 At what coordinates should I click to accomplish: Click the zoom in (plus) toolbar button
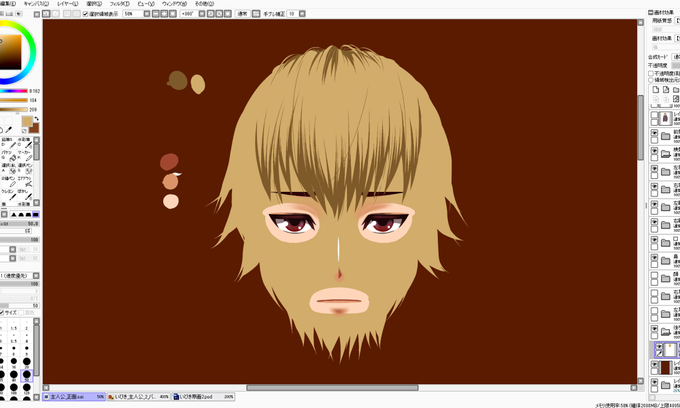coord(164,14)
